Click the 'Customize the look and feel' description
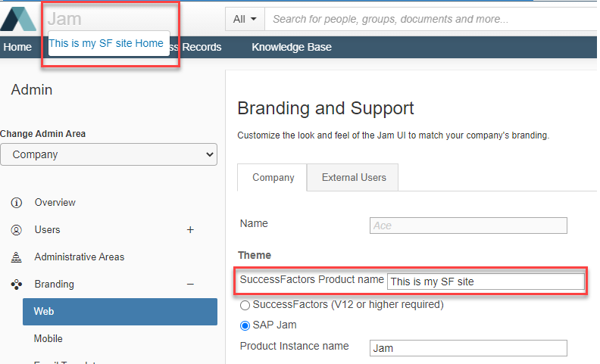This screenshot has height=364, width=600. tap(393, 135)
